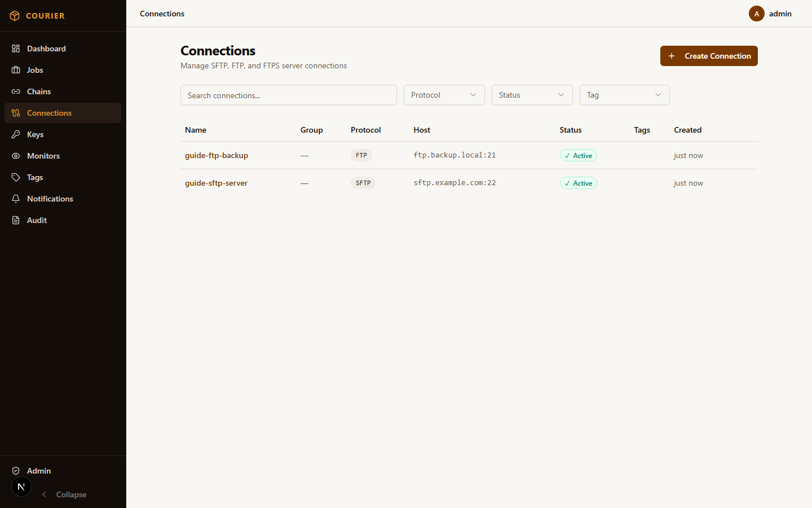The width and height of the screenshot is (812, 508).
Task: Open the Tag filter dropdown
Action: coord(624,95)
